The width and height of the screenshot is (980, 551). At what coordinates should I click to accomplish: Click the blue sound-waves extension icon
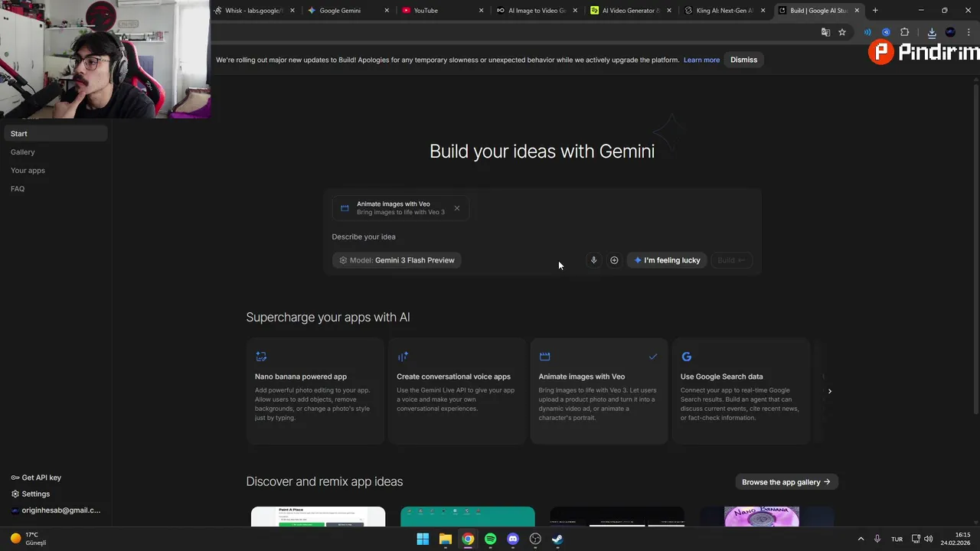point(867,32)
